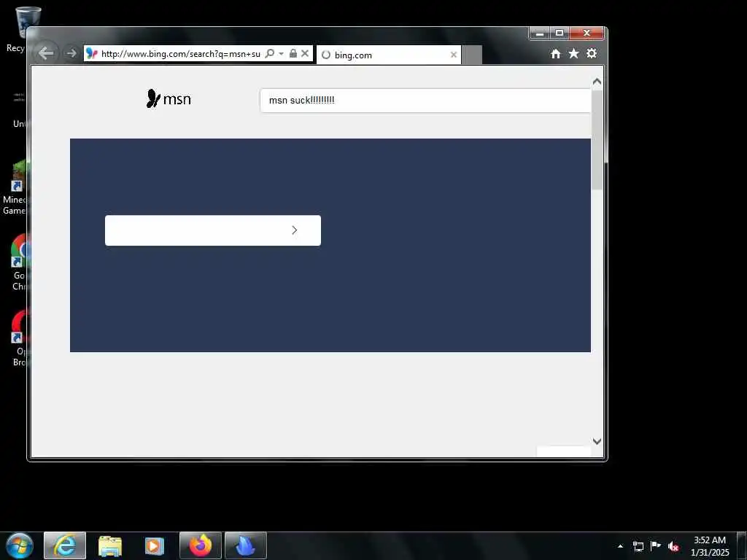The width and height of the screenshot is (747, 560).
Task: Click the address bar search magnifier icon
Action: coord(270,53)
